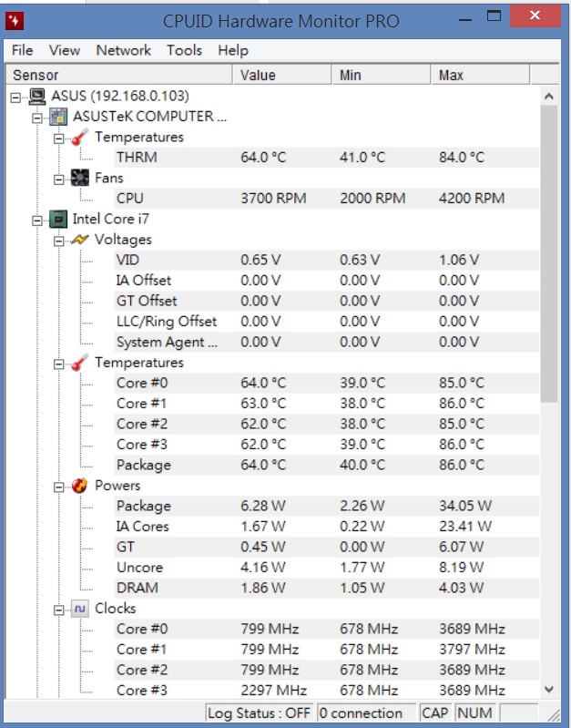571x728 pixels.
Task: Collapse the Fans group
Action: [x=58, y=179]
